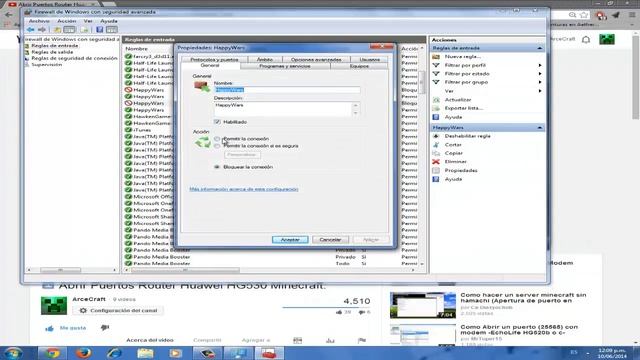This screenshot has height=360, width=640.
Task: Open File Explorer folder in taskbar
Action: point(145,353)
